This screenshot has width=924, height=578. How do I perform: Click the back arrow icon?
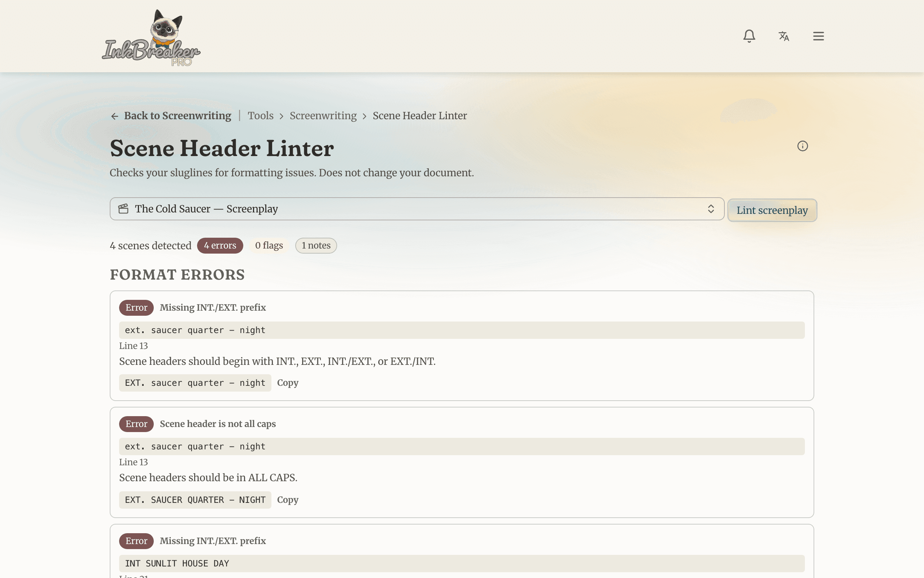[114, 116]
